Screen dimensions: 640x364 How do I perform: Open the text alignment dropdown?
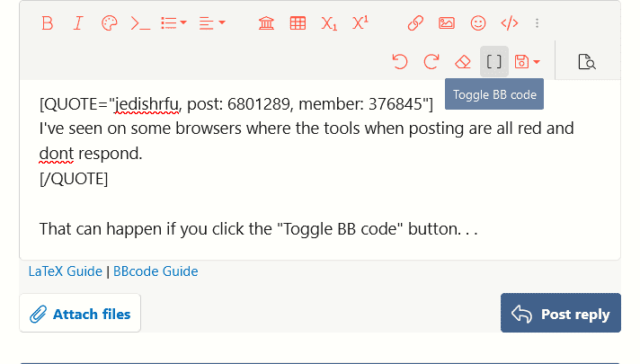point(212,23)
